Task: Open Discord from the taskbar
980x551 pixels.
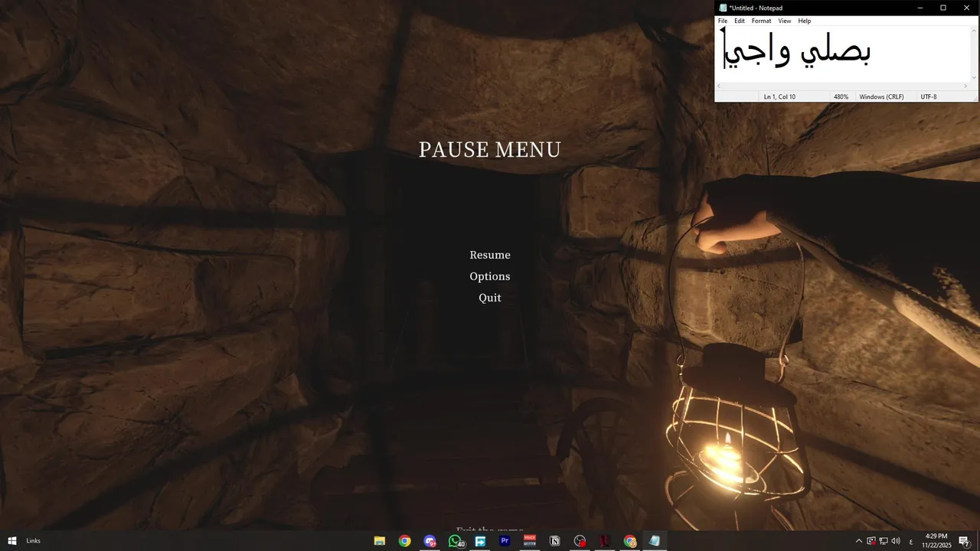Action: coord(430,541)
